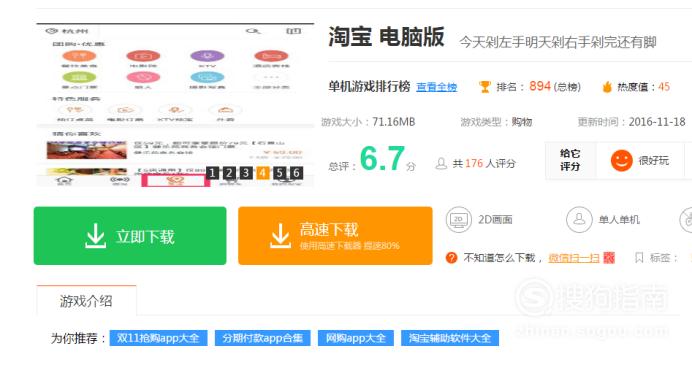The image size is (692, 365).
Task: Select highlighted screenshot page 4 indicator
Action: [263, 173]
